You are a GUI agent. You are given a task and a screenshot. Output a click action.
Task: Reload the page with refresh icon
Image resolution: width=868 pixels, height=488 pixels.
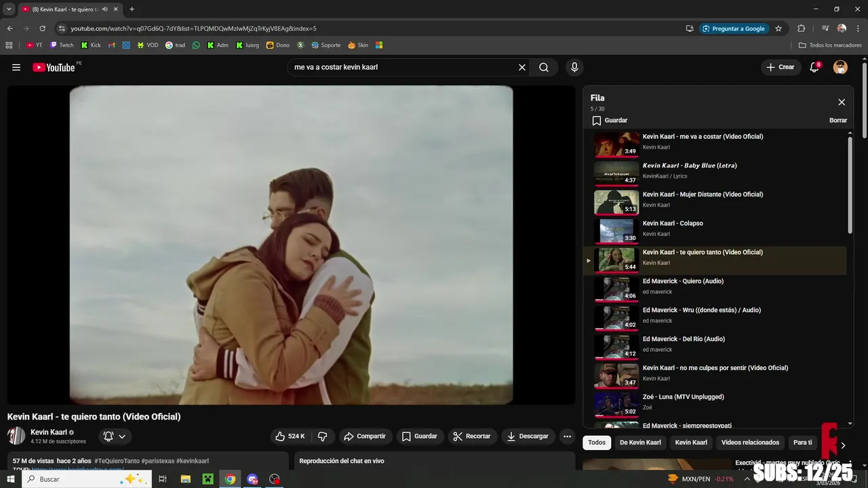[x=42, y=28]
